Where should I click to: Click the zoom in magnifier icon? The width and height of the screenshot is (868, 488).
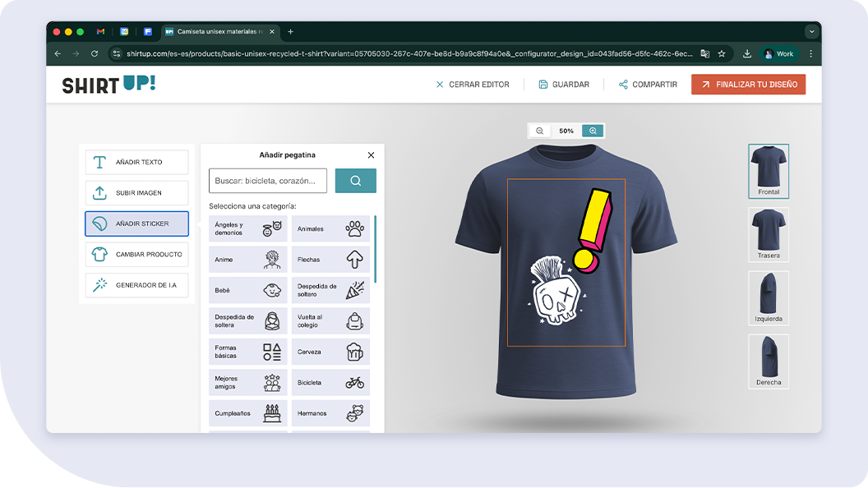pos(593,131)
